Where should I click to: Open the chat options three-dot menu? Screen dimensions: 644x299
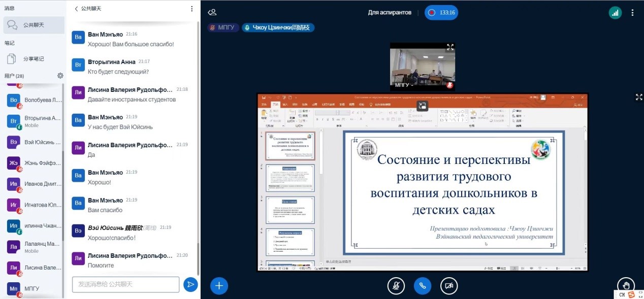pos(191,9)
